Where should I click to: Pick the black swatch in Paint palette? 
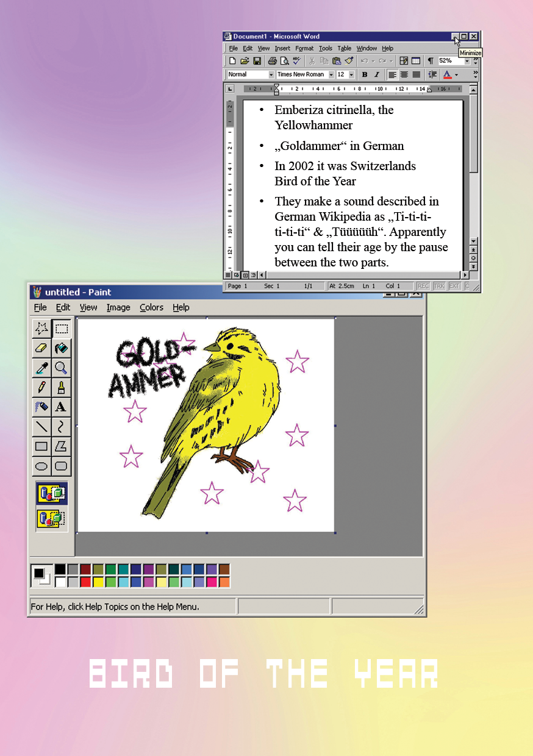click(x=60, y=569)
